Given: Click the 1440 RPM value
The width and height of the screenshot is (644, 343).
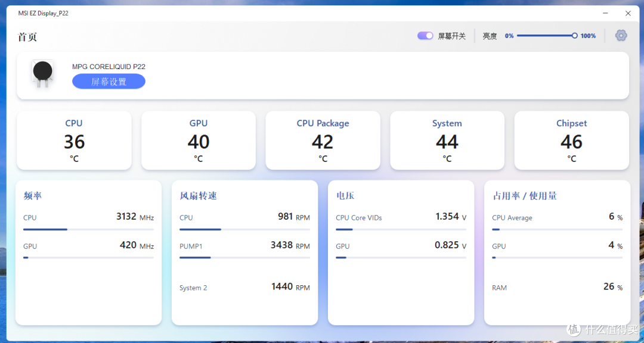Looking at the screenshot, I should point(290,287).
